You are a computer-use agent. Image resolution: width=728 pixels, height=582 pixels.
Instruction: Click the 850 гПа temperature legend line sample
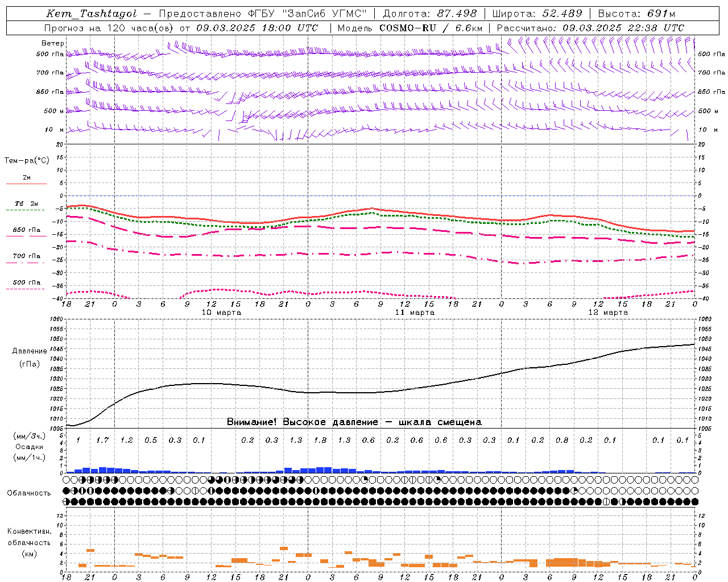click(26, 236)
